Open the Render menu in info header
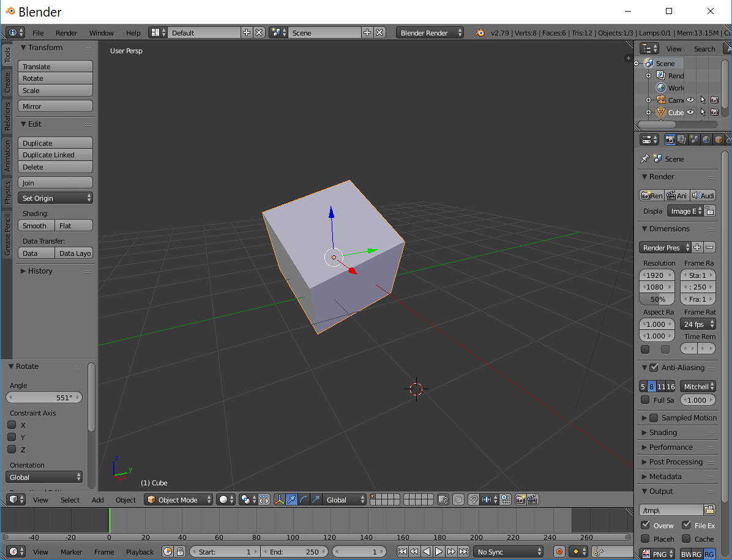The height and width of the screenshot is (560, 732). click(x=66, y=32)
